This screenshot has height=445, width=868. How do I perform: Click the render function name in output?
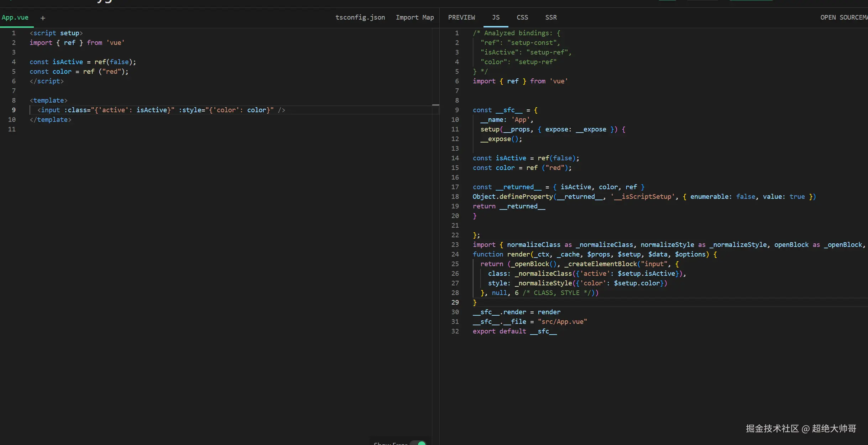[x=518, y=254]
